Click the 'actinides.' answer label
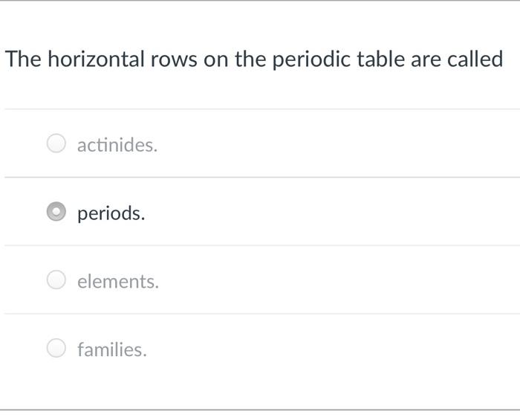This screenshot has width=520, height=420. [117, 145]
